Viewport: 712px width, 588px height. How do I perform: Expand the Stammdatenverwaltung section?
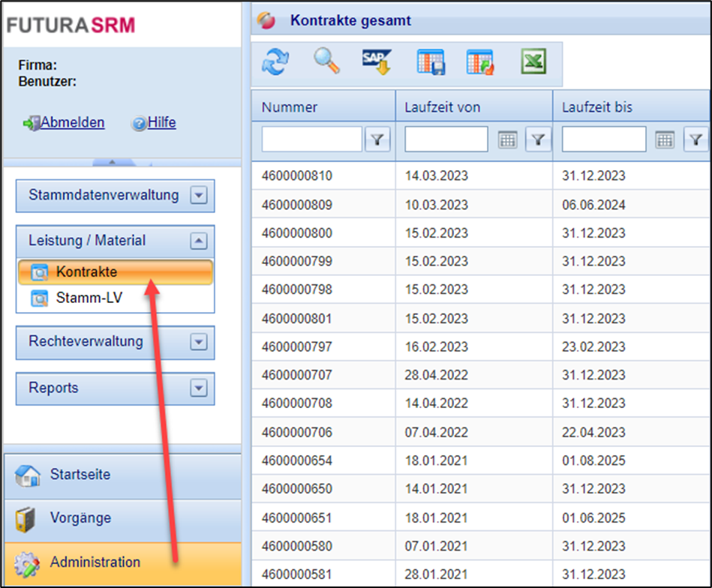tap(198, 196)
